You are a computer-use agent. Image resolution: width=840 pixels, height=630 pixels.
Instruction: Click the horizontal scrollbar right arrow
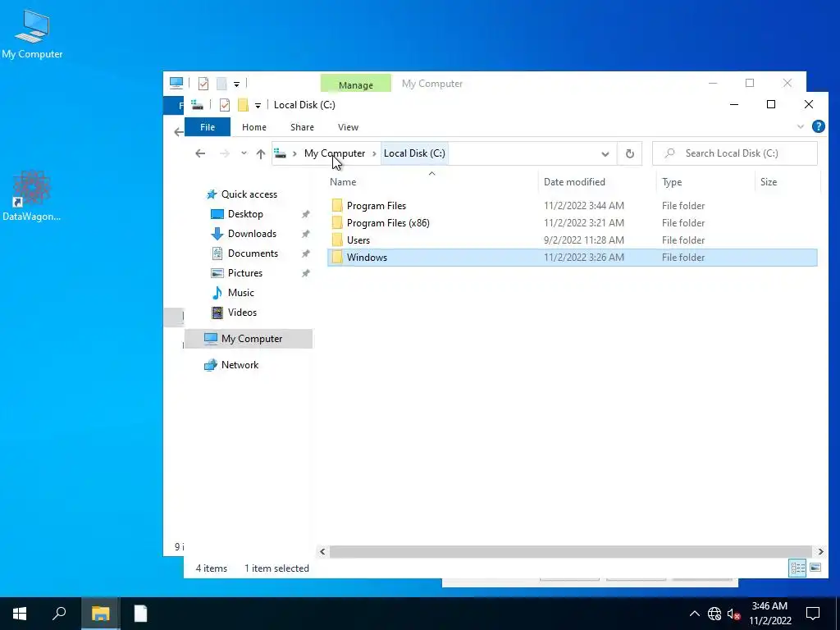click(x=820, y=551)
